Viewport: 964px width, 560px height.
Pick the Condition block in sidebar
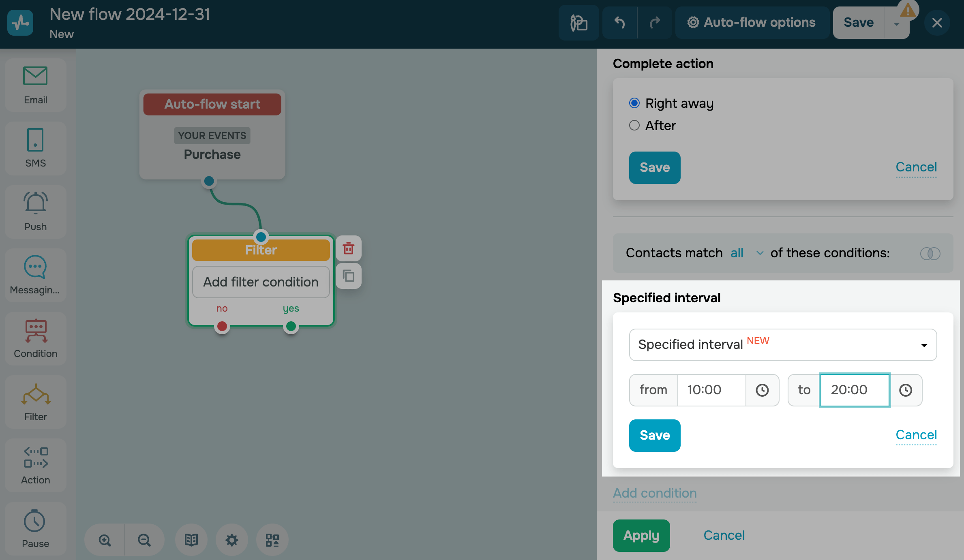coord(35,338)
